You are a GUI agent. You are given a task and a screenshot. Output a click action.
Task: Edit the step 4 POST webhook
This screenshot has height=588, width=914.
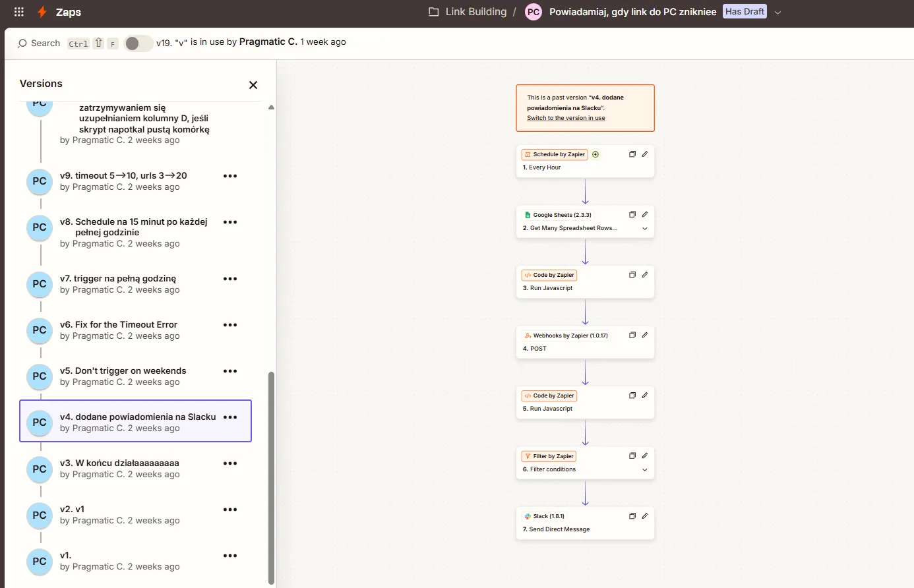point(645,335)
